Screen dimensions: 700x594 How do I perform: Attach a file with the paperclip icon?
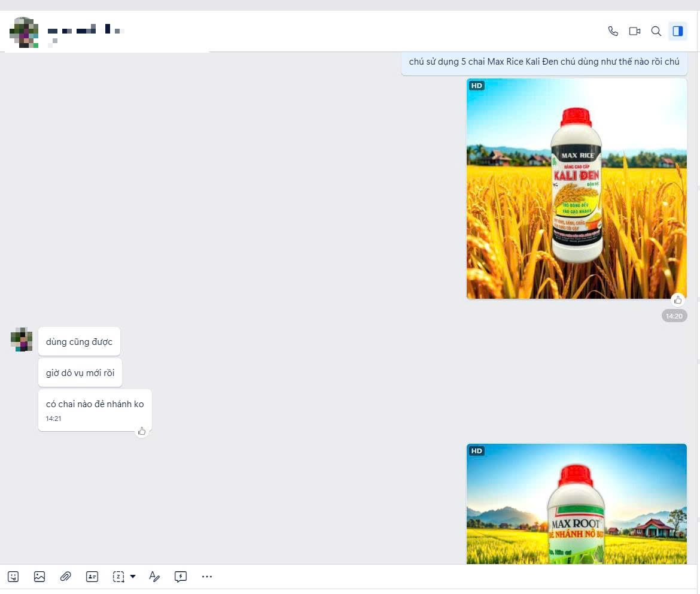[x=66, y=577]
